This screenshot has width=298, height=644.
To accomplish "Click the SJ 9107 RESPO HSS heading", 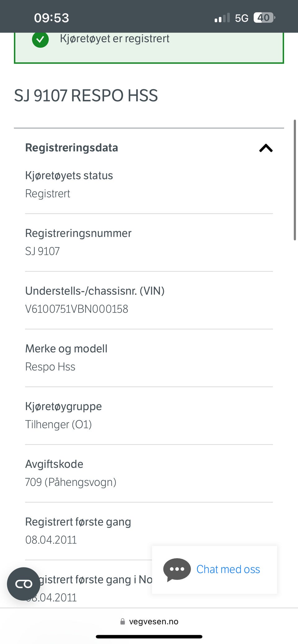I will [86, 95].
